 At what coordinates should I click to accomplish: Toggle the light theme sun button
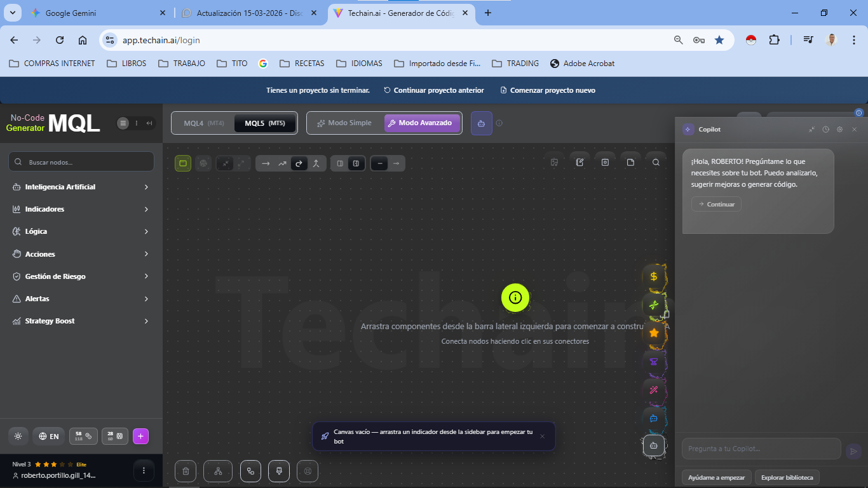coord(18,436)
